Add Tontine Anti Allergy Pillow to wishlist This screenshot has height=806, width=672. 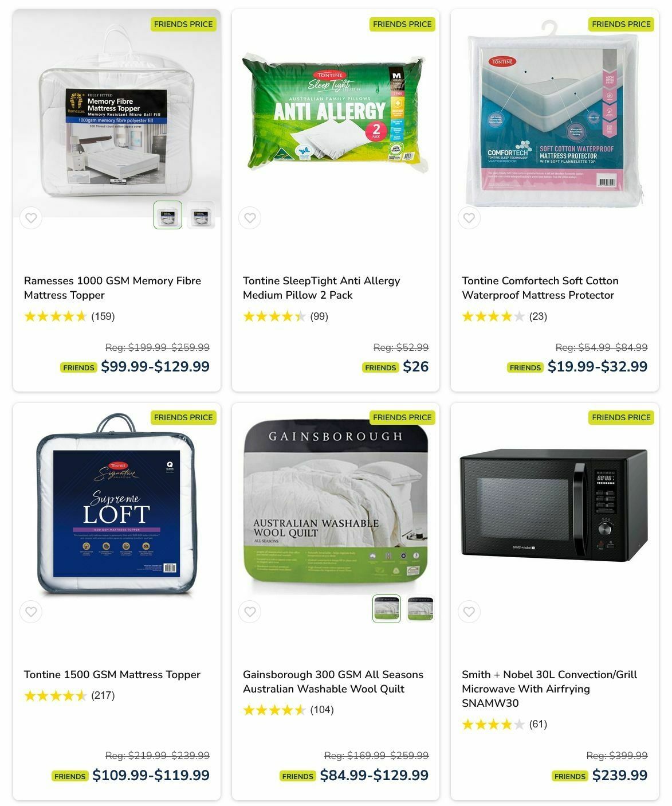click(250, 218)
